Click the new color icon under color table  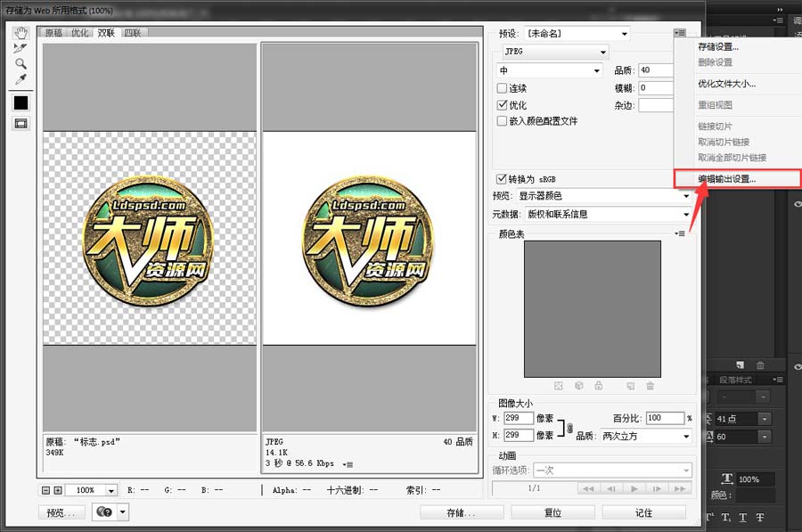tap(631, 386)
